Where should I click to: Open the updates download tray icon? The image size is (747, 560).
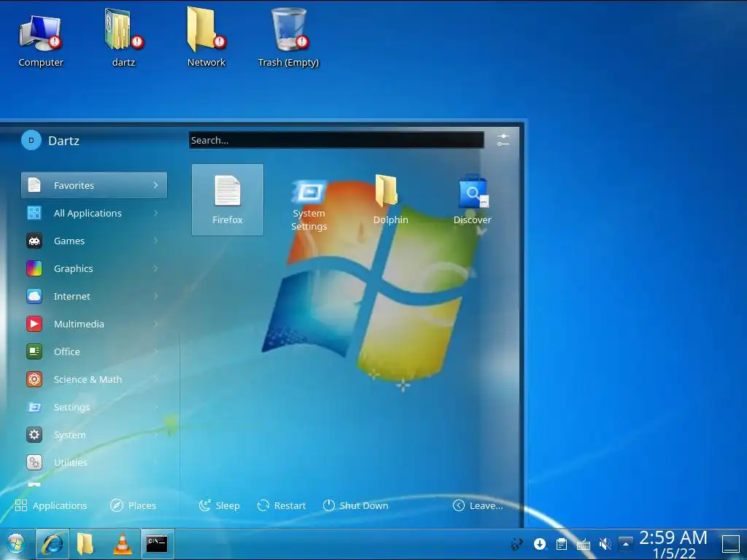point(540,543)
